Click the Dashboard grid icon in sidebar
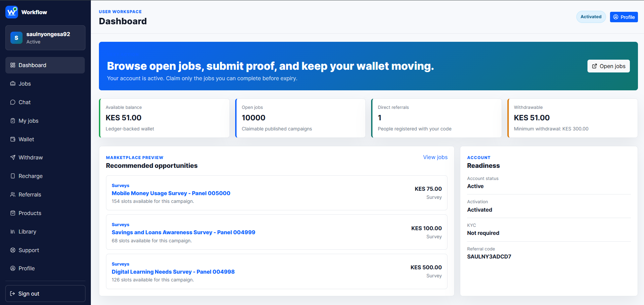The image size is (644, 305). click(x=13, y=65)
